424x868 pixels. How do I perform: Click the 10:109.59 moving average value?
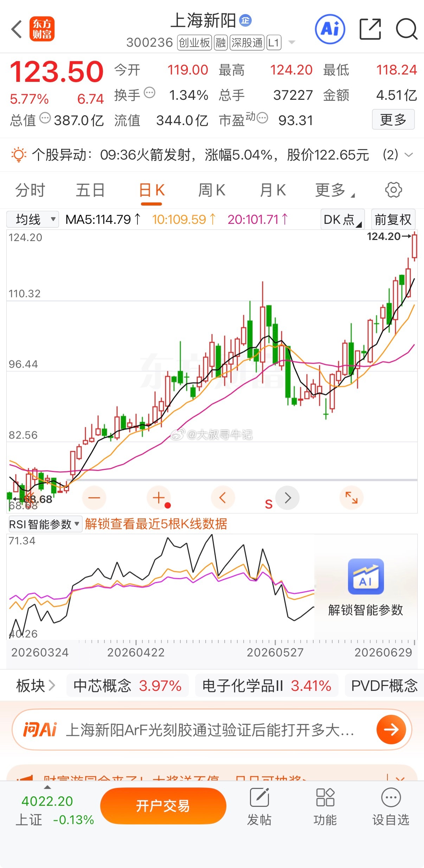tap(184, 219)
